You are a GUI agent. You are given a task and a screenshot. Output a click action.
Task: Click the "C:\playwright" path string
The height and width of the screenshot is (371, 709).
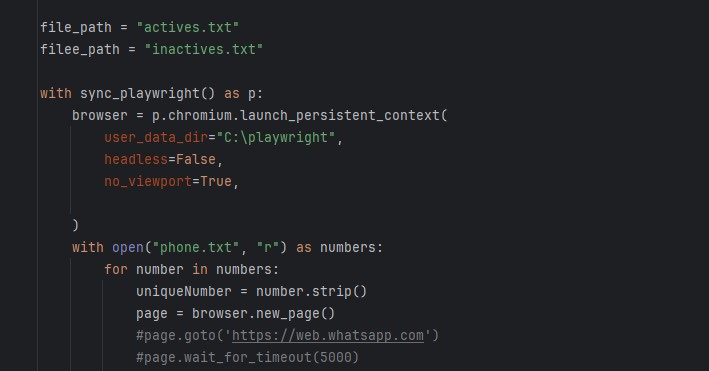tap(276, 137)
